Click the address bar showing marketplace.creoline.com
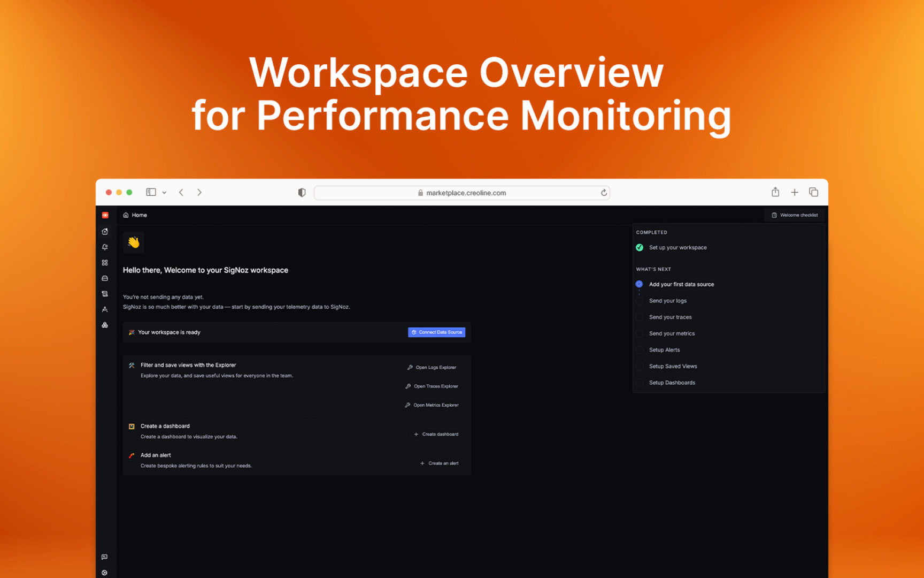The image size is (924, 578). click(462, 193)
